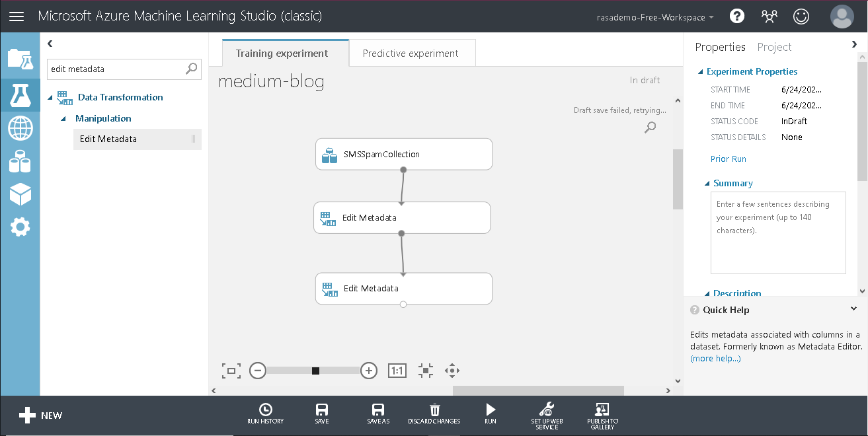This screenshot has height=436, width=868.
Task: Click the canvas search magnifier icon
Action: [x=649, y=127]
